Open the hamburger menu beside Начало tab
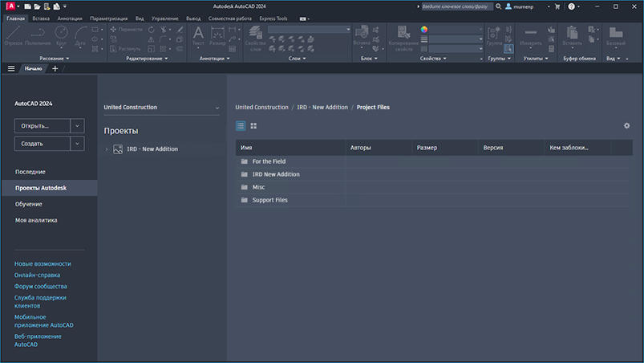The width and height of the screenshot is (644, 363). point(11,68)
